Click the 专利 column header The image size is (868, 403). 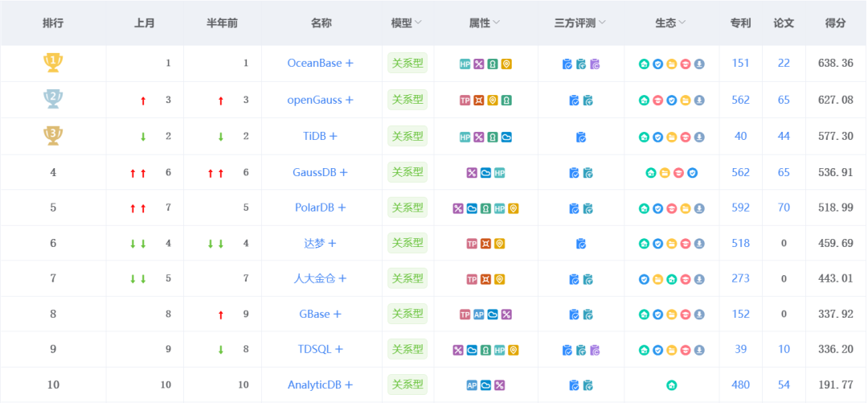point(741,23)
